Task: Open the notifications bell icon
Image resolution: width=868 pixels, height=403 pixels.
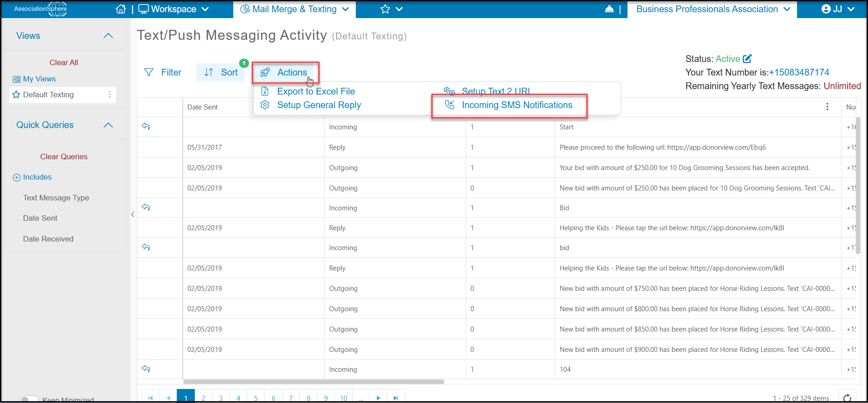Action: [x=609, y=9]
